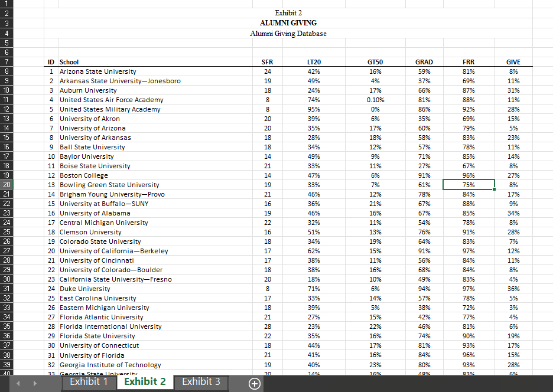The height and width of the screenshot is (392, 553).
Task: Select University of Connecticut cell
Action: (x=155, y=345)
